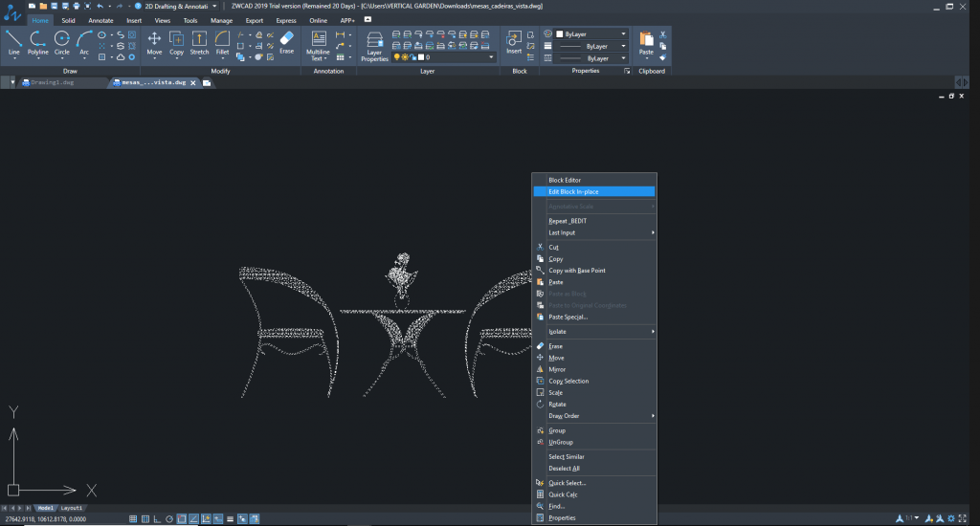The width and height of the screenshot is (980, 526).
Task: Select the Arc tool
Action: [x=84, y=43]
